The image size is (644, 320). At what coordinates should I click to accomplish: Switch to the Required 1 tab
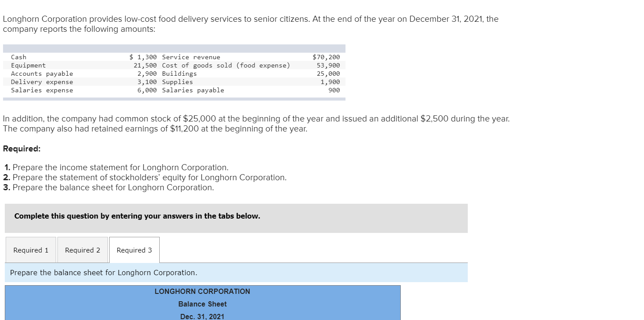click(x=30, y=249)
